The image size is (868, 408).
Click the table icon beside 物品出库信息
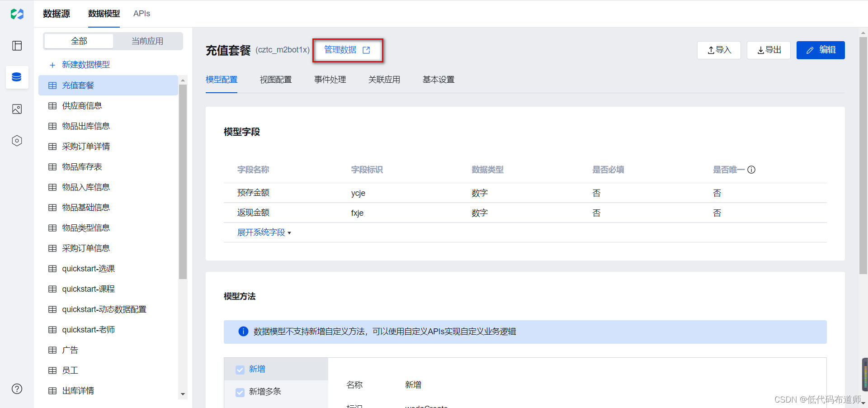[x=52, y=126]
